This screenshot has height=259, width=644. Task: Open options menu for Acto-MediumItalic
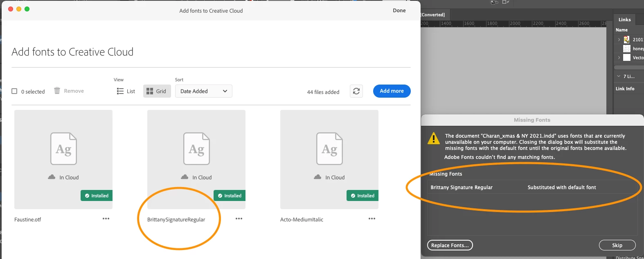[x=372, y=219]
